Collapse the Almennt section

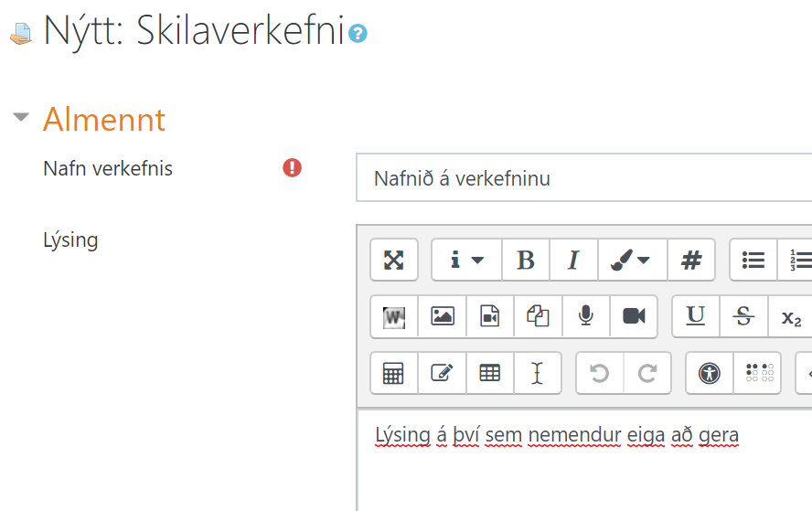click(21, 117)
